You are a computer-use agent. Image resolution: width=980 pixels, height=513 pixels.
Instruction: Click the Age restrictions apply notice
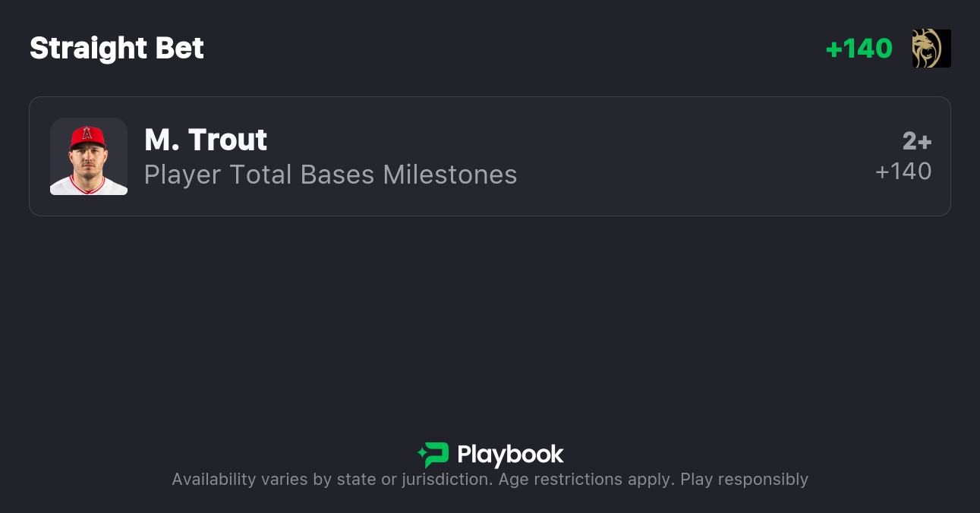(x=583, y=480)
